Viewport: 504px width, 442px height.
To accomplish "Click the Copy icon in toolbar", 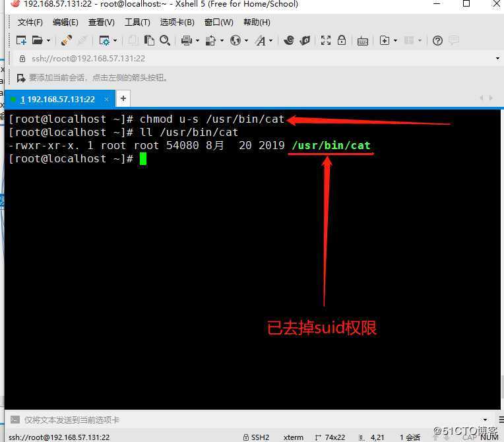I will tap(133, 40).
